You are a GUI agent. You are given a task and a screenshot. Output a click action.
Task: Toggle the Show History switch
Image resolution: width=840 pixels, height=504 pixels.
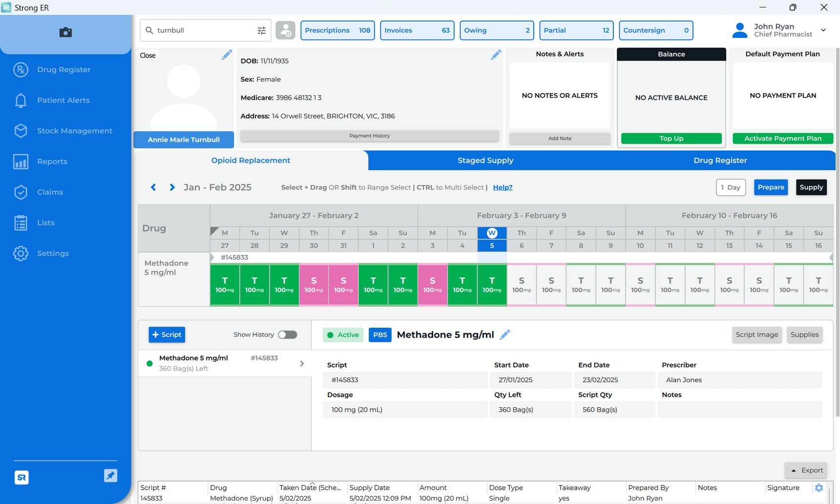coord(287,335)
